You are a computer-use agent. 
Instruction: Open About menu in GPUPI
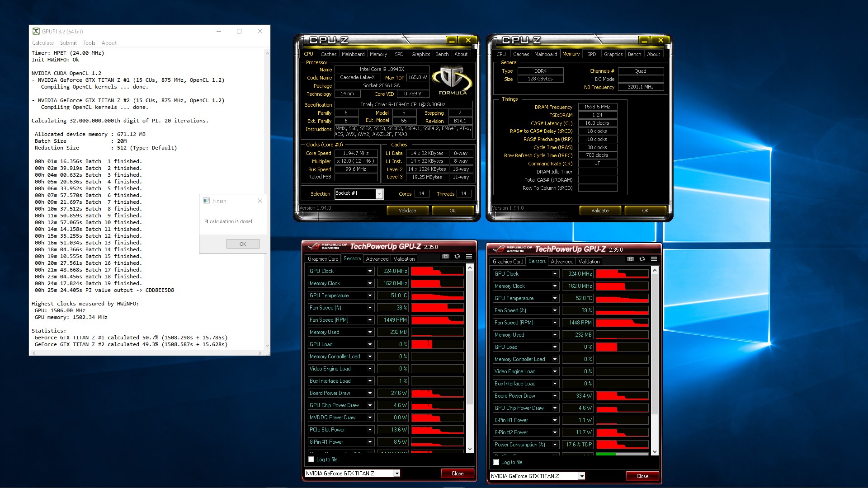tap(109, 43)
